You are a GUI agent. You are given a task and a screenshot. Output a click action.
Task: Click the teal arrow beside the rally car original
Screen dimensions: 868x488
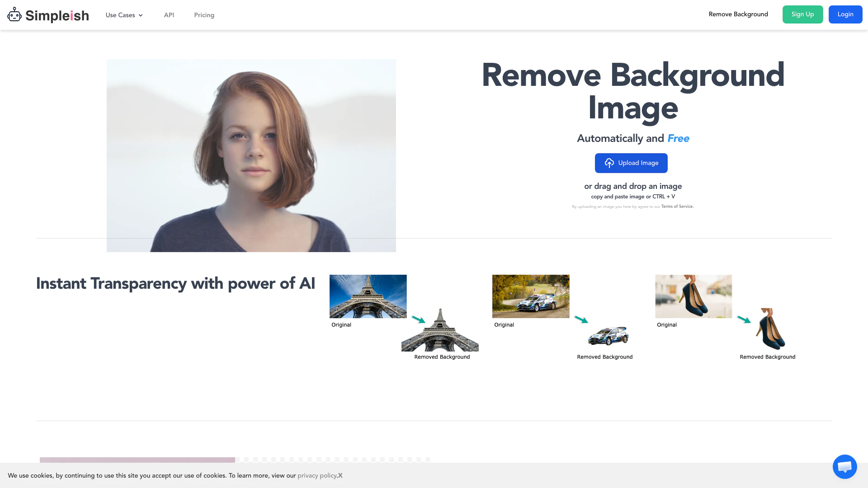pos(581,319)
